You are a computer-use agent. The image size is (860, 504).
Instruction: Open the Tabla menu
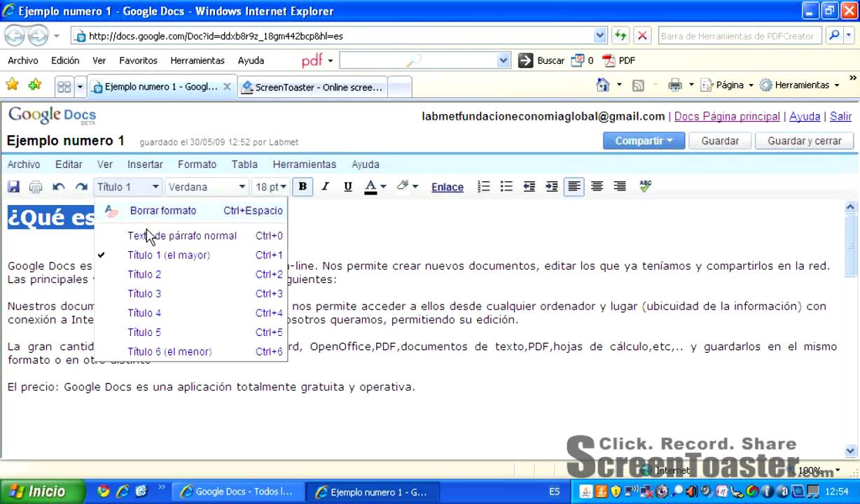pyautogui.click(x=244, y=164)
